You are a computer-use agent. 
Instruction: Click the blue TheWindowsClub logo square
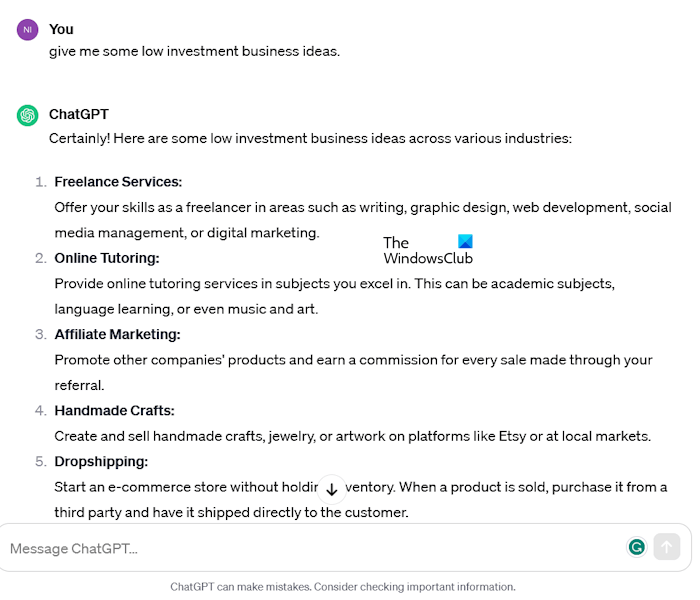465,242
